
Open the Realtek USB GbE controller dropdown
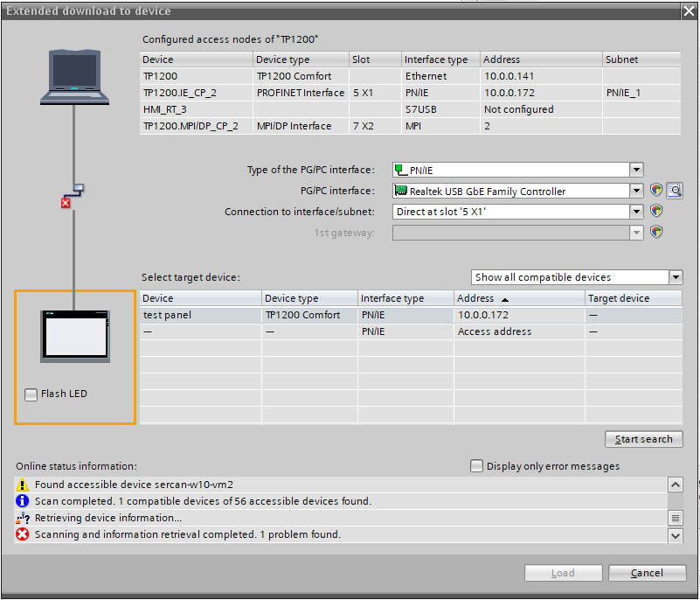coord(636,191)
